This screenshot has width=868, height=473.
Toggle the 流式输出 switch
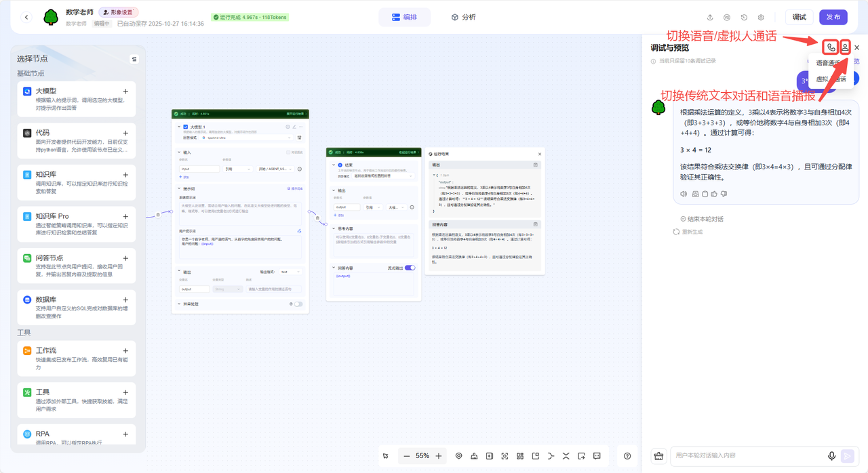(410, 268)
